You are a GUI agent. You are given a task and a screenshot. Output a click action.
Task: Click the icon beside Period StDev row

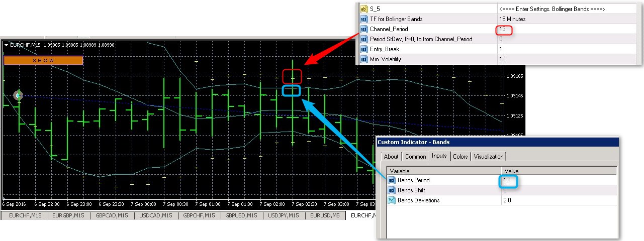point(363,39)
